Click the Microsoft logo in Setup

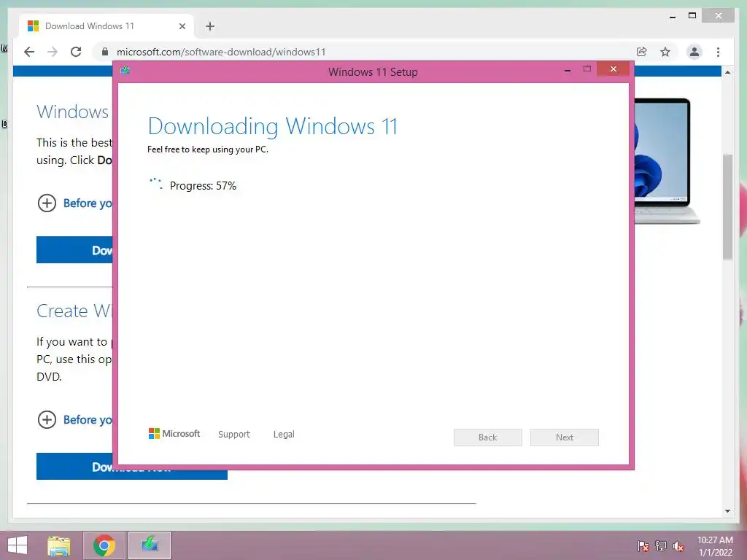pyautogui.click(x=174, y=434)
